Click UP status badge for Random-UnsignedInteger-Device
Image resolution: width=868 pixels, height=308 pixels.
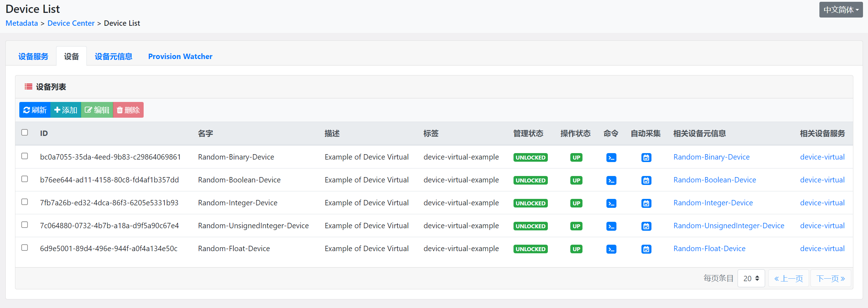(x=576, y=226)
